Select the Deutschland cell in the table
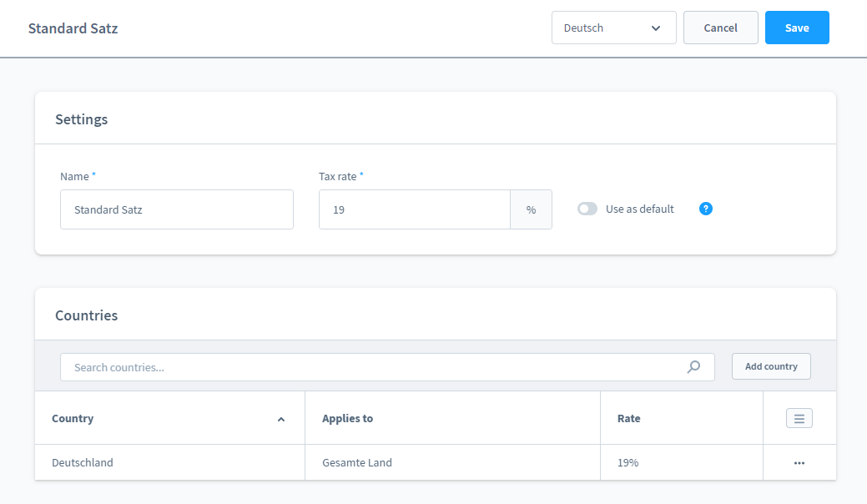The image size is (867, 504). 83,462
